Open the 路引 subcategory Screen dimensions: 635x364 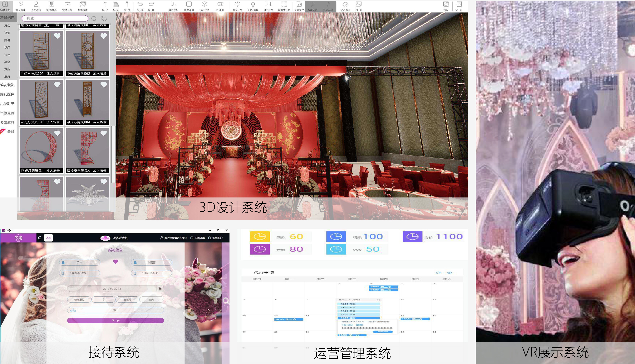click(7, 40)
